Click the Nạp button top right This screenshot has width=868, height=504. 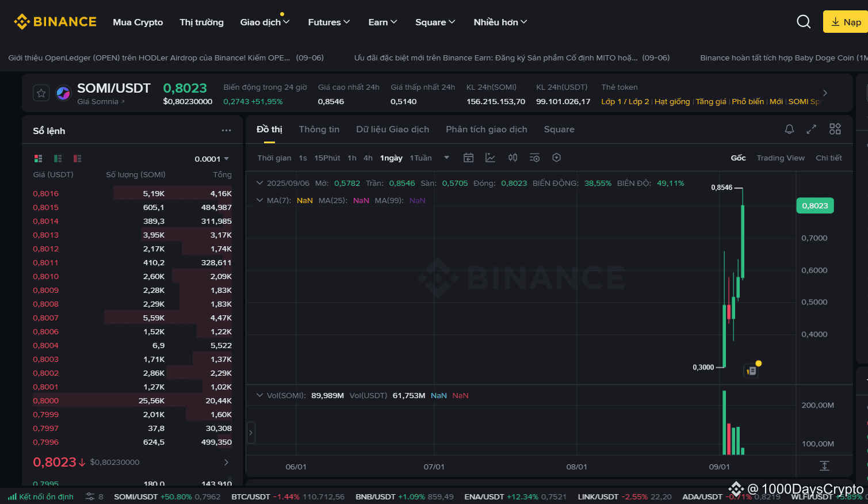coord(847,21)
